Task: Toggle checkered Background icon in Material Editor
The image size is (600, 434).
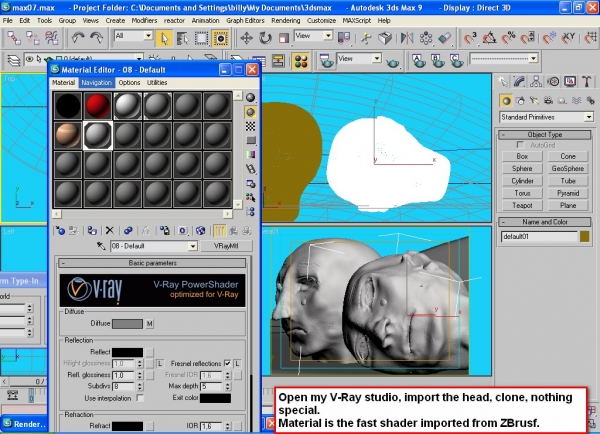Action: [250, 126]
